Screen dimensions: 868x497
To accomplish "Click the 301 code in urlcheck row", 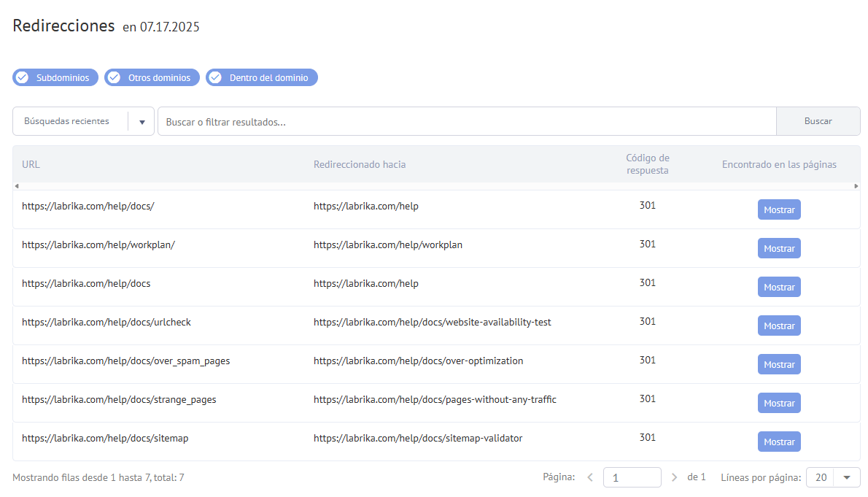I will point(647,321).
